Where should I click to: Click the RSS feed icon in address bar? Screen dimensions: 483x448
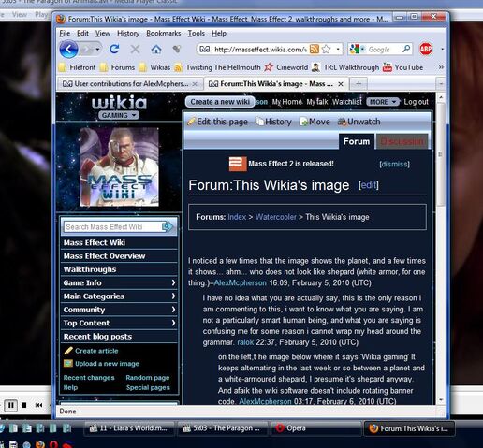(x=315, y=49)
